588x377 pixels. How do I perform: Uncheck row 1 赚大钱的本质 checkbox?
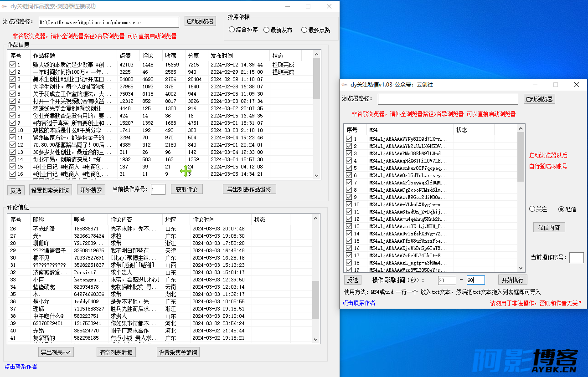(12, 65)
